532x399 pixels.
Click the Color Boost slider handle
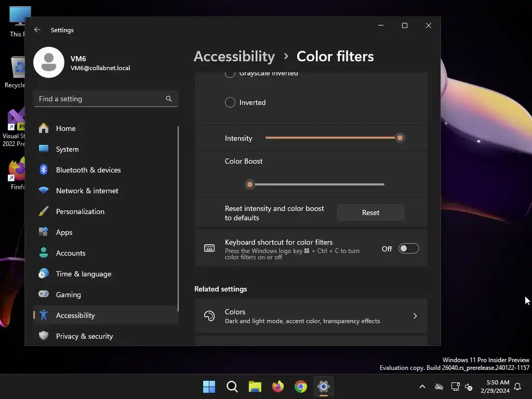click(250, 184)
